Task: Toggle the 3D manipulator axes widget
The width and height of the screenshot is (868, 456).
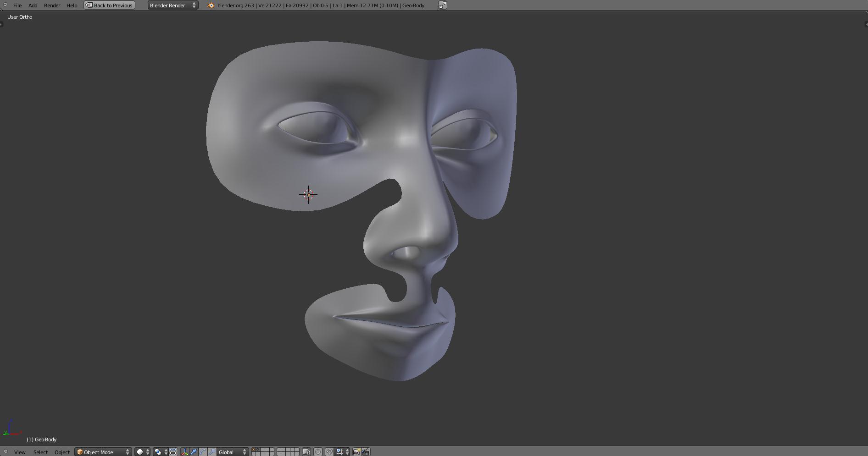Action: click(184, 452)
